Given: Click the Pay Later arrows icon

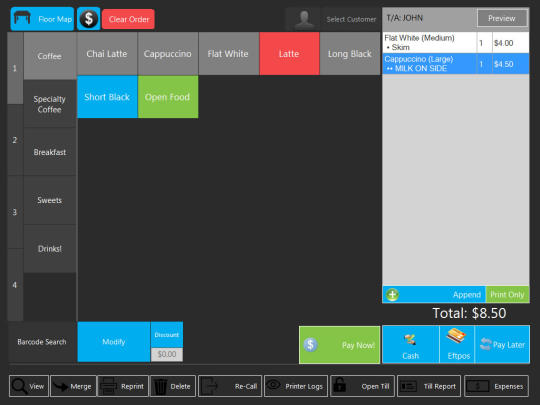Looking at the screenshot, I should point(486,344).
